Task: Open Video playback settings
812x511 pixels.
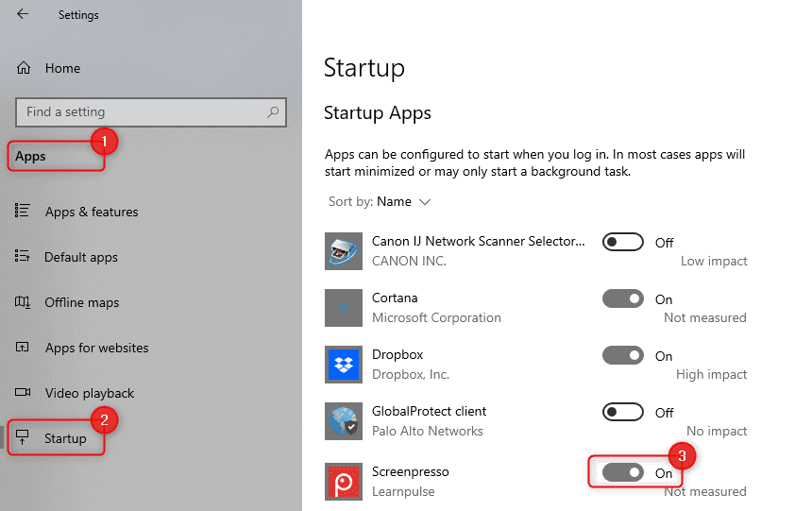Action: [x=89, y=393]
